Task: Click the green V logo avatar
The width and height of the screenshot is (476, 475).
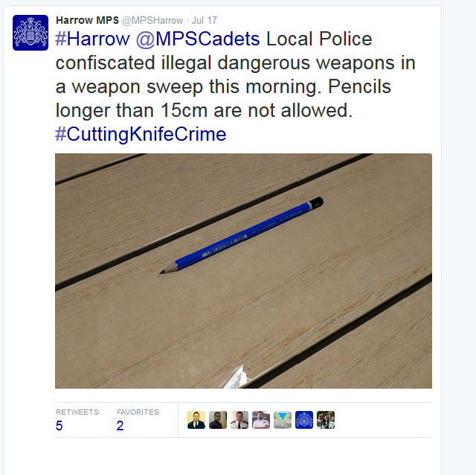Action: [x=283, y=420]
